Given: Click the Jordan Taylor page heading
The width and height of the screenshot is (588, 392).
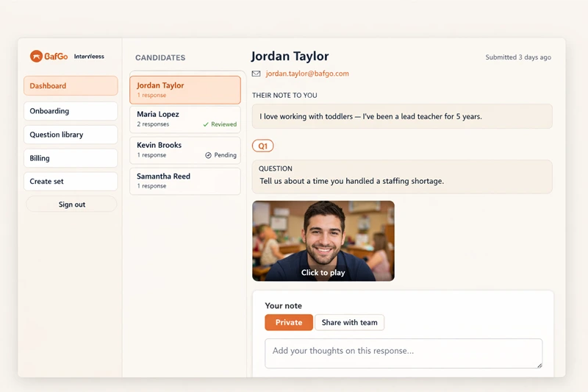Looking at the screenshot, I should click(x=290, y=57).
